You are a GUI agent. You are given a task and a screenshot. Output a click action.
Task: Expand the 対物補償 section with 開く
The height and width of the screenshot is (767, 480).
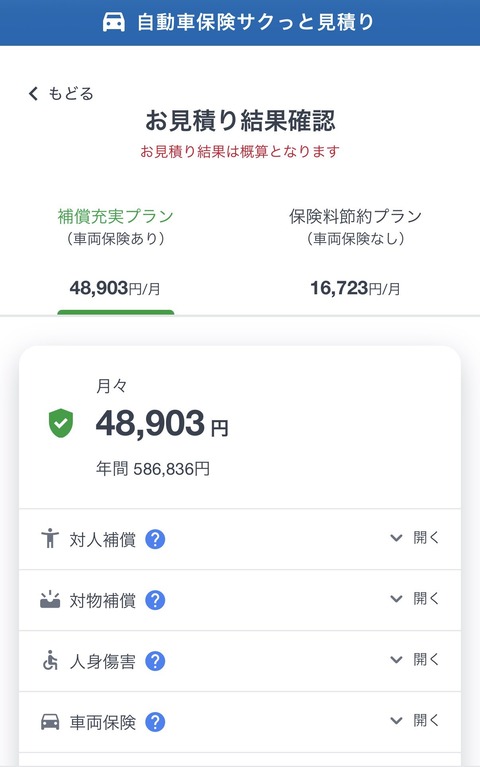[x=414, y=598]
